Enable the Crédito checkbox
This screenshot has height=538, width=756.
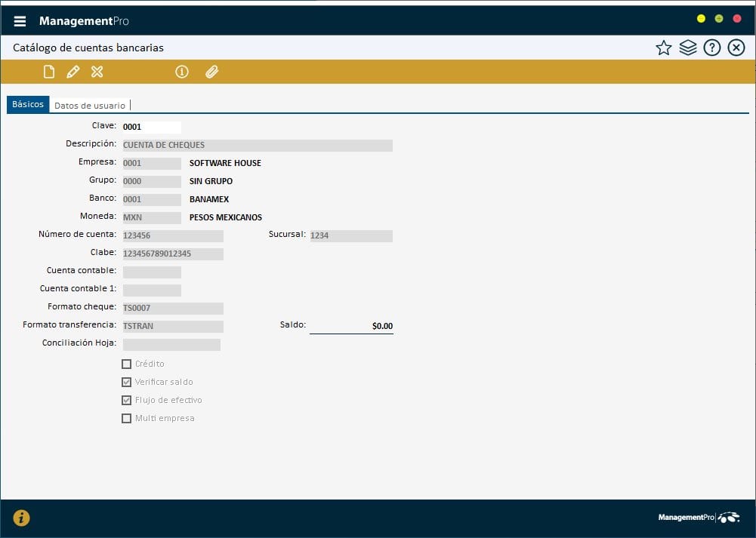coord(127,364)
